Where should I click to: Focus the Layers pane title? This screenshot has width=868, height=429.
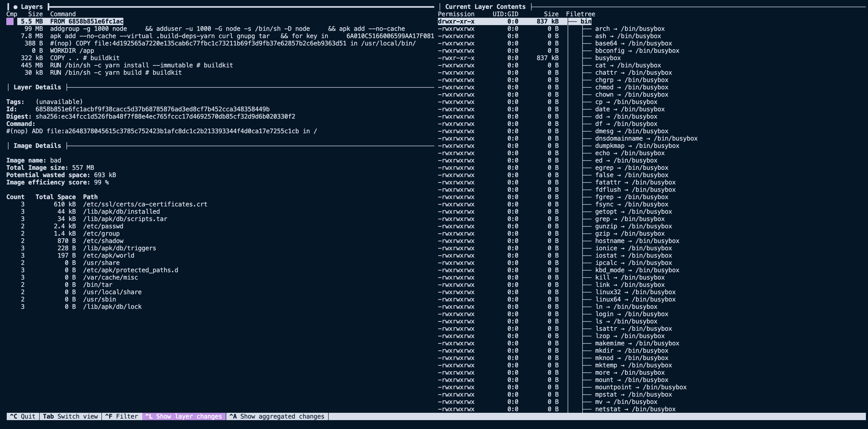pos(31,7)
